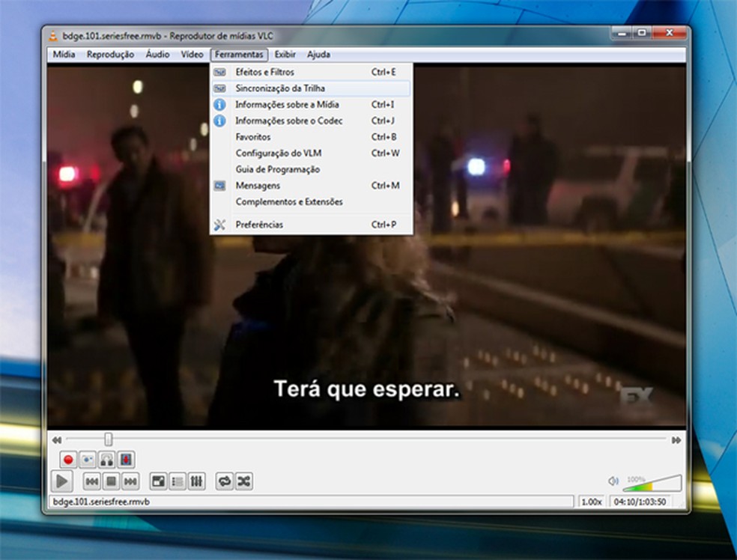The width and height of the screenshot is (737, 560).
Task: Open Configuração do VLM
Action: pos(311,153)
